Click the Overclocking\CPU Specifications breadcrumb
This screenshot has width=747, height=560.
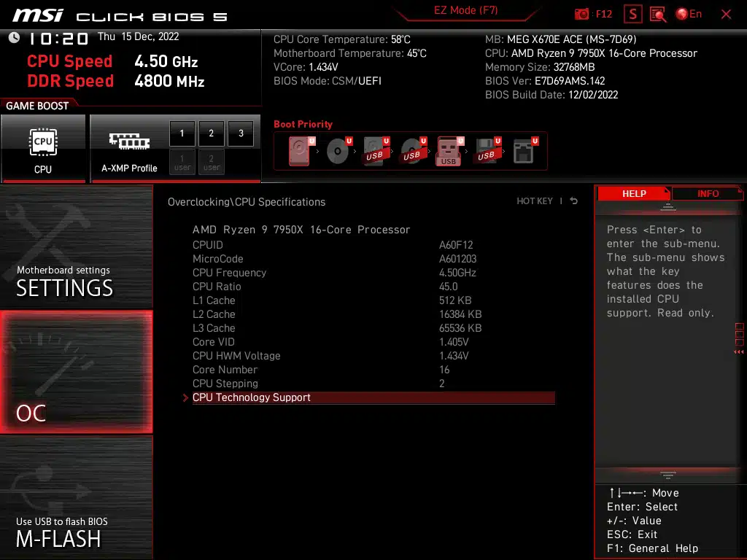247,202
